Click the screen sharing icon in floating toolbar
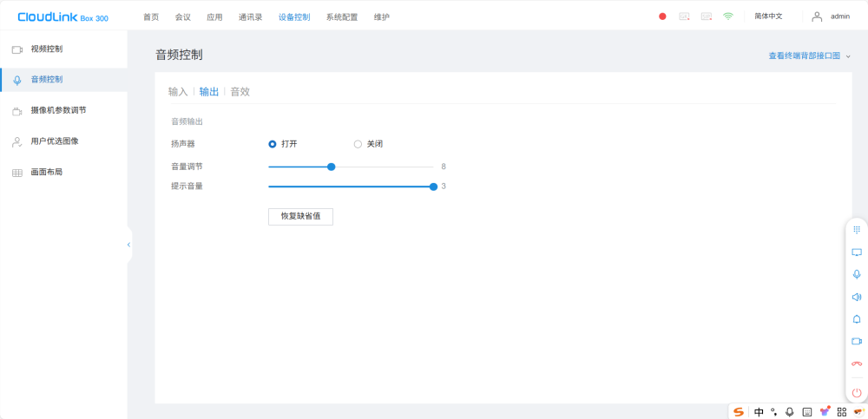The height and width of the screenshot is (419, 868). coord(857,252)
